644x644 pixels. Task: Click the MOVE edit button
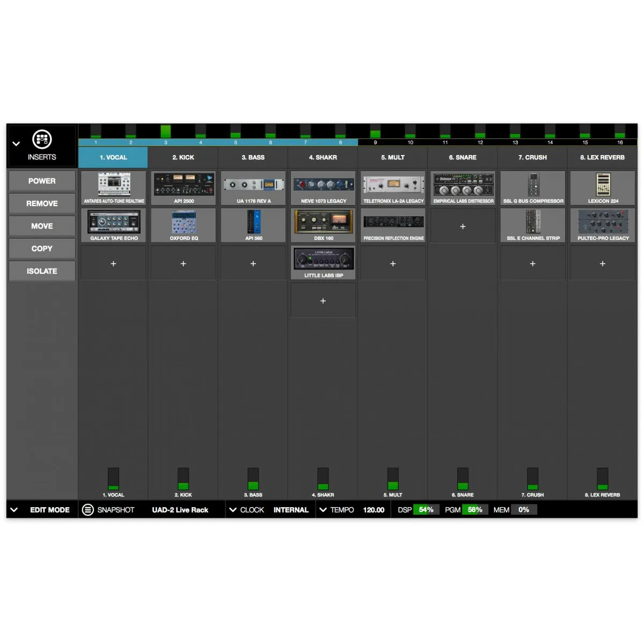[42, 226]
